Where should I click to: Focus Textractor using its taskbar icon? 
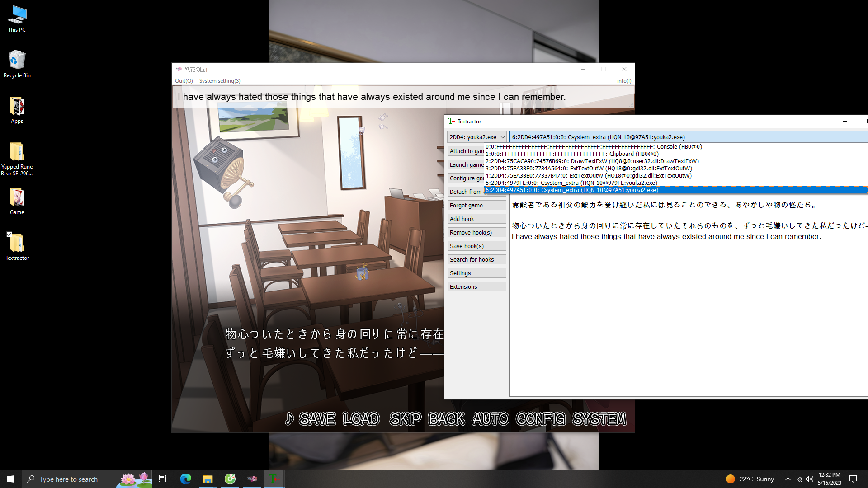pos(274,479)
